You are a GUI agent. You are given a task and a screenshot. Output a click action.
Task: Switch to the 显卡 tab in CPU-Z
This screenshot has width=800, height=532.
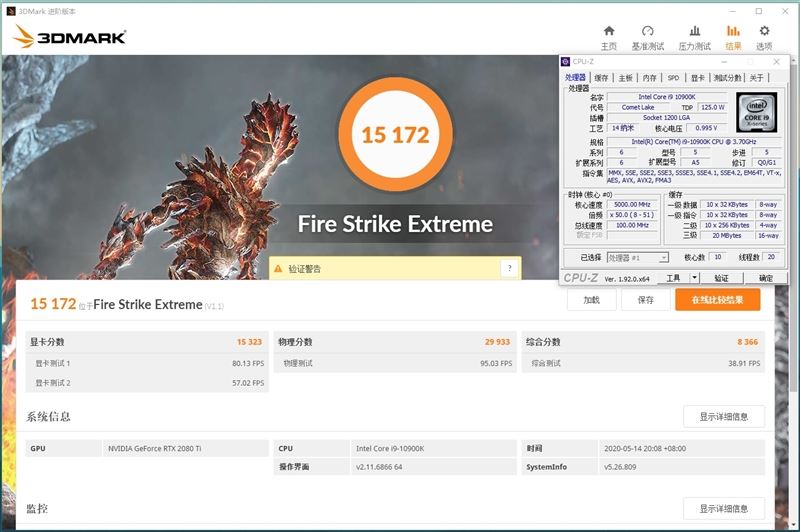tap(697, 78)
